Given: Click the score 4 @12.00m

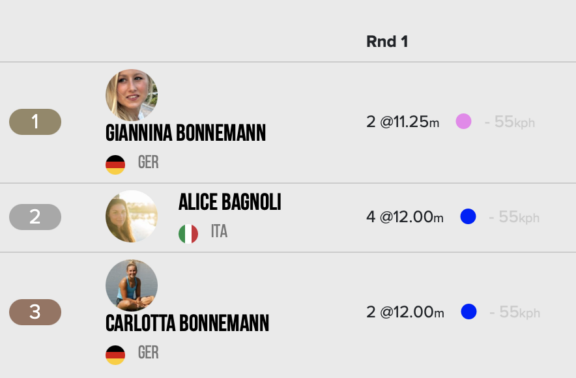Looking at the screenshot, I should (405, 217).
